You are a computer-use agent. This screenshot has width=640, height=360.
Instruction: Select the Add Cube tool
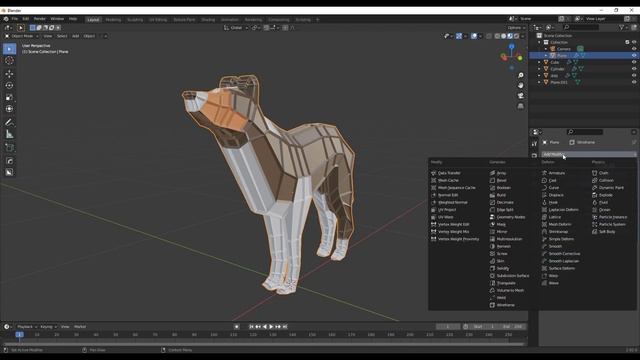[x=9, y=147]
